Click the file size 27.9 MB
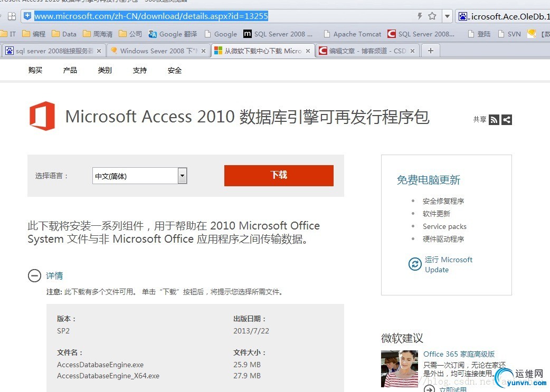This screenshot has width=550, height=392. [x=247, y=376]
